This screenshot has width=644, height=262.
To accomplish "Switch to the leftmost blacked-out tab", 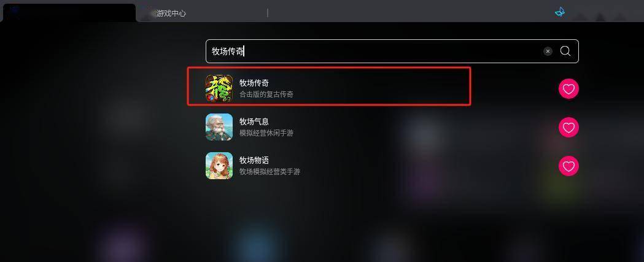I will tap(69, 13).
